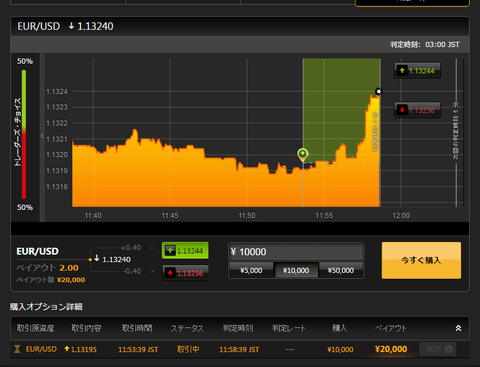This screenshot has width=480, height=367.
Task: Click the 判定時刻 column header
Action: [238, 328]
